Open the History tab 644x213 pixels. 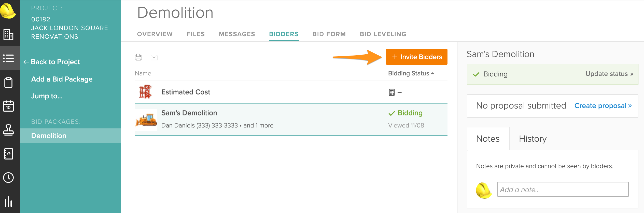(x=533, y=139)
